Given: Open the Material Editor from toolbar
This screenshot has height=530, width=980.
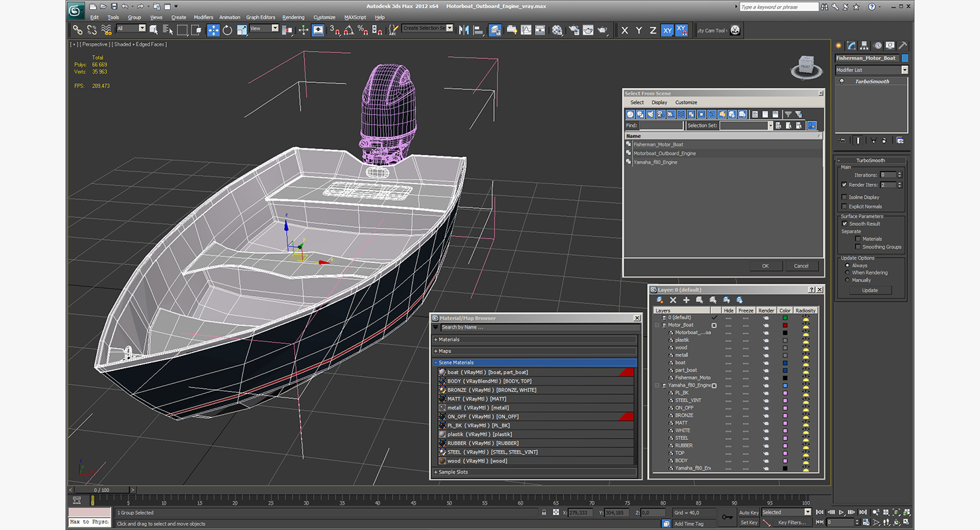Looking at the screenshot, I should [x=557, y=30].
